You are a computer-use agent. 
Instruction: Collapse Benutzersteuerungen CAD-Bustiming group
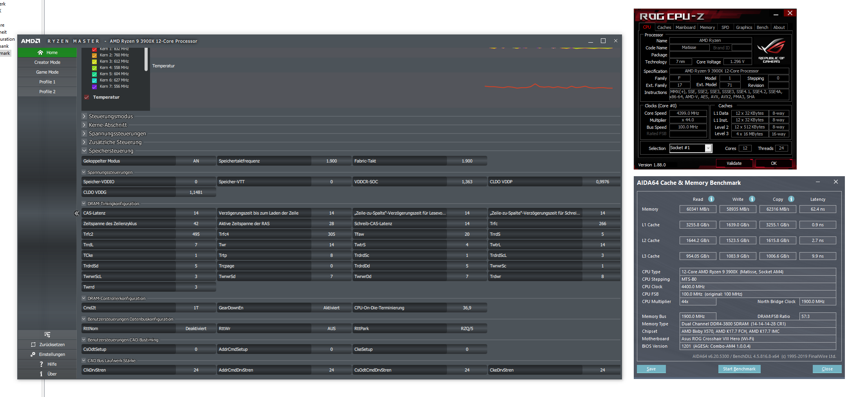[84, 340]
